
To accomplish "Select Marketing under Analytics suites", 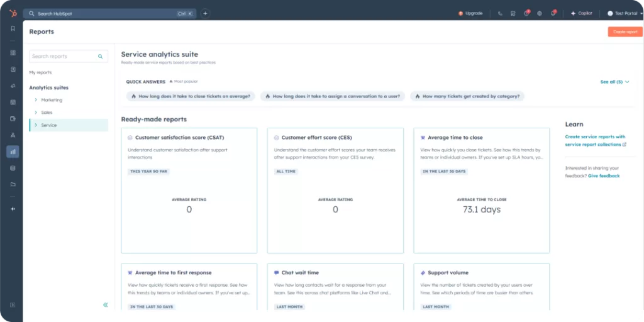I will click(52, 100).
